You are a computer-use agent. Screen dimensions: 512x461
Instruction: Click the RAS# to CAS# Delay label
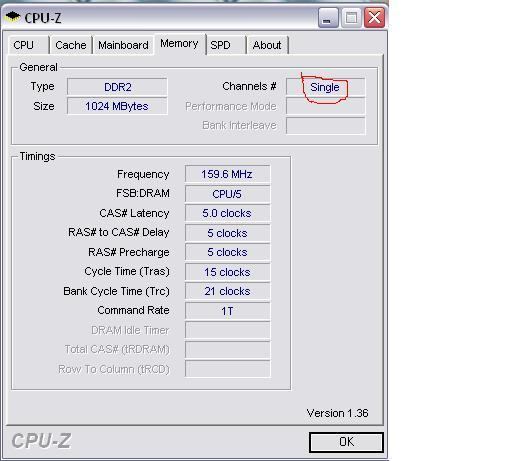click(x=119, y=232)
